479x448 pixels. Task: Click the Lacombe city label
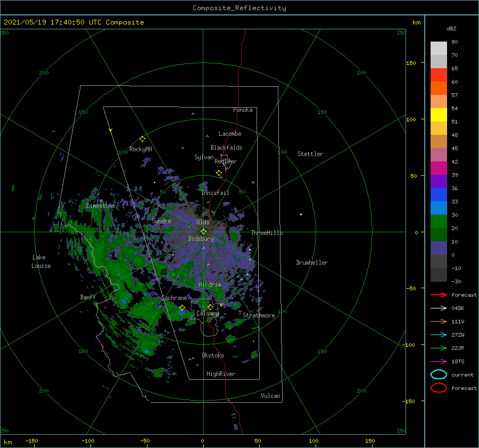coord(230,134)
